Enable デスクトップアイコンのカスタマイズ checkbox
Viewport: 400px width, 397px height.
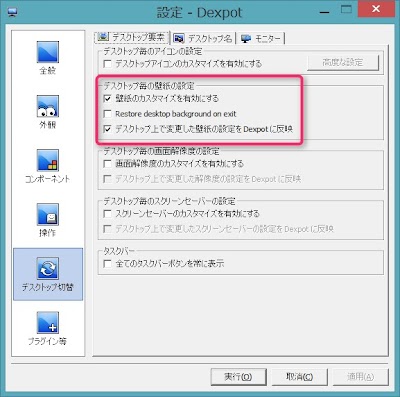point(107,63)
